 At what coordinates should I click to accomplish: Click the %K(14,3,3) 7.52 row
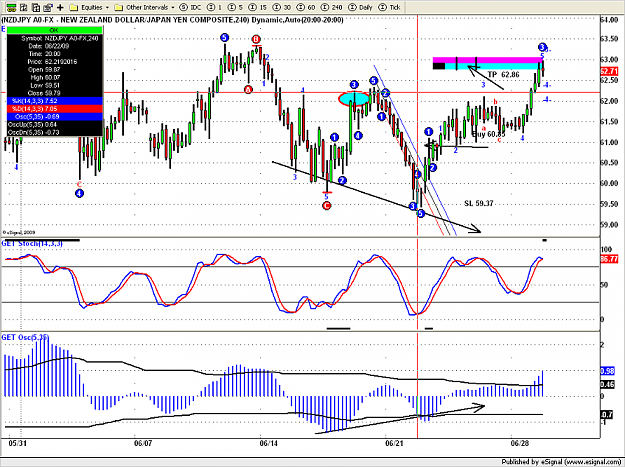(55, 101)
